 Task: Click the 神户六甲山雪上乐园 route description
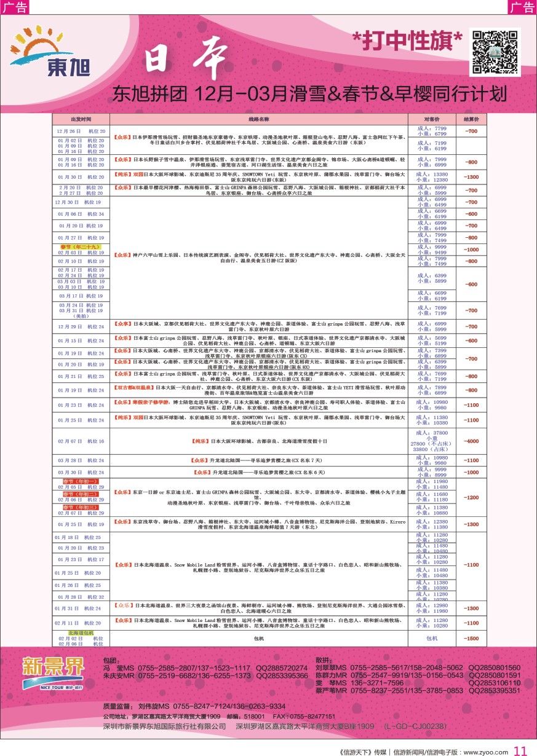click(259, 257)
